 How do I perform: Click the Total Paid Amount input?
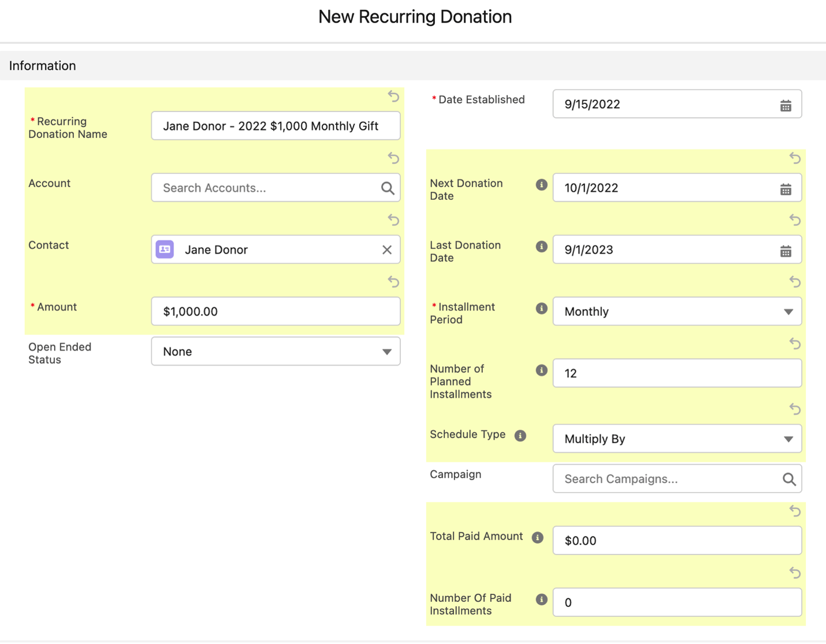click(677, 540)
